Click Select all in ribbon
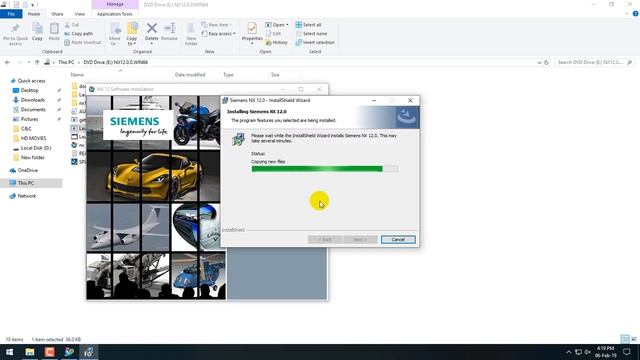640x360 pixels. coord(309,25)
